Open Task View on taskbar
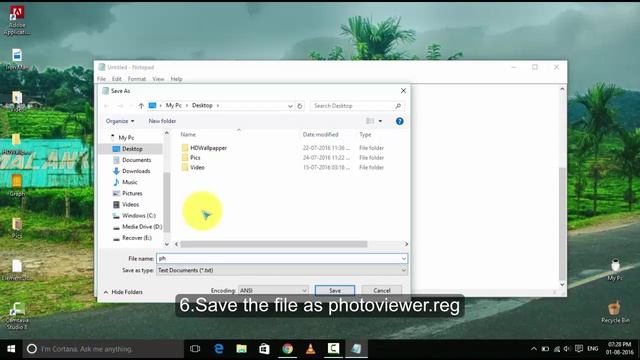 (x=195, y=349)
